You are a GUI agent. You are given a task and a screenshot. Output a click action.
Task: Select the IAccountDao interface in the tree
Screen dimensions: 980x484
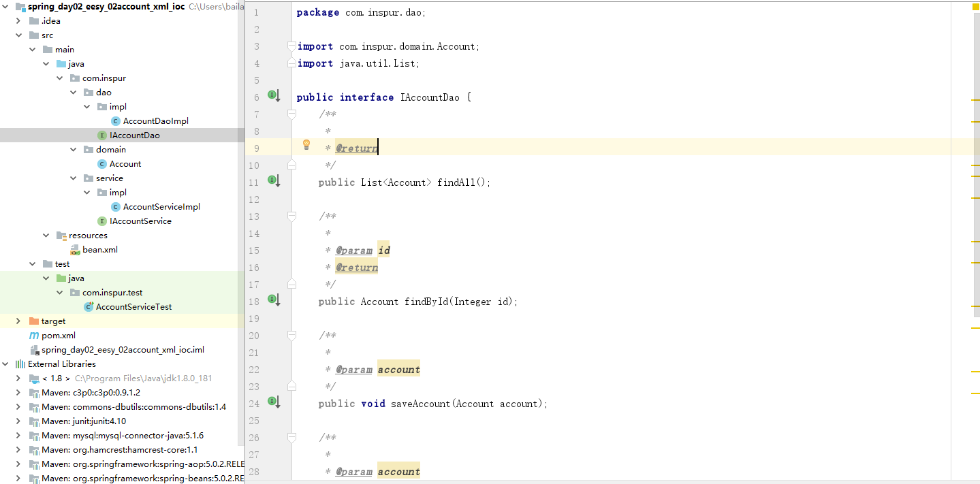(135, 135)
